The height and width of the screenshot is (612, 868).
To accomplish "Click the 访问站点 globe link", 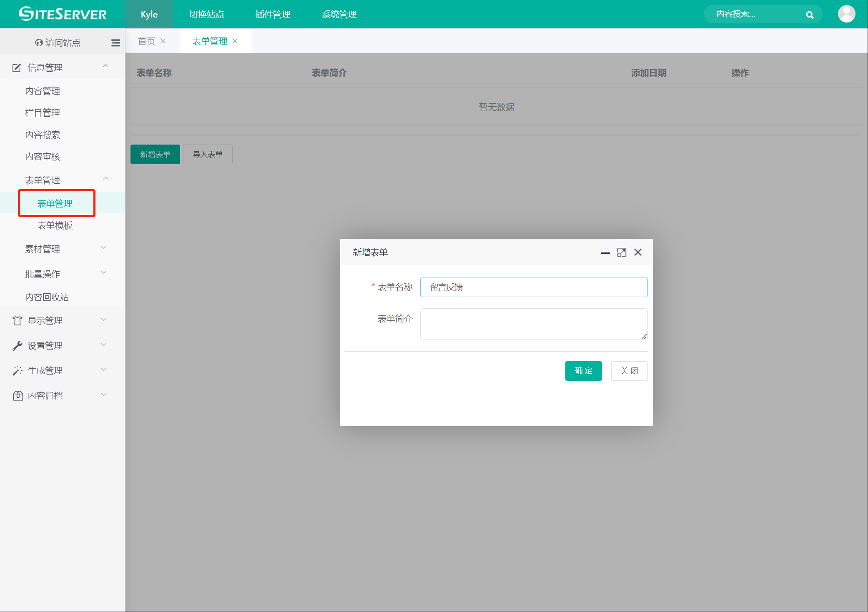I will (x=58, y=42).
